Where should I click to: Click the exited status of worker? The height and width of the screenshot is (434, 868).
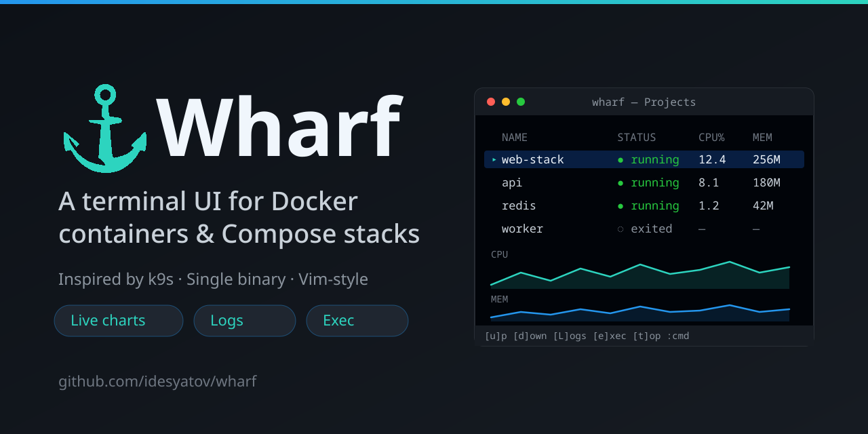[x=652, y=229]
